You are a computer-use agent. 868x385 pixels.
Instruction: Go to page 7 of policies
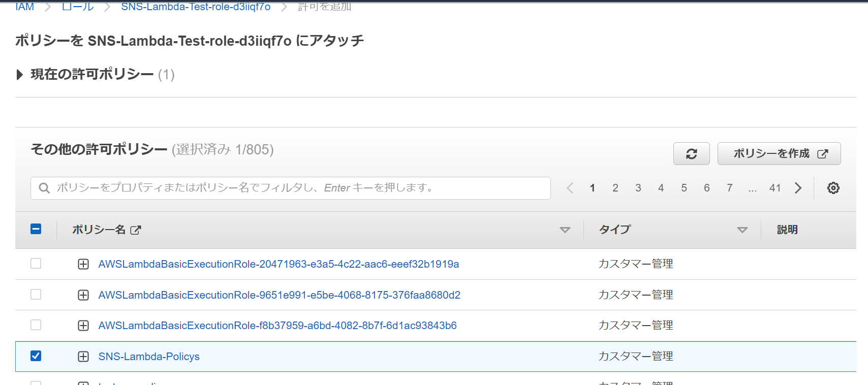coord(730,188)
